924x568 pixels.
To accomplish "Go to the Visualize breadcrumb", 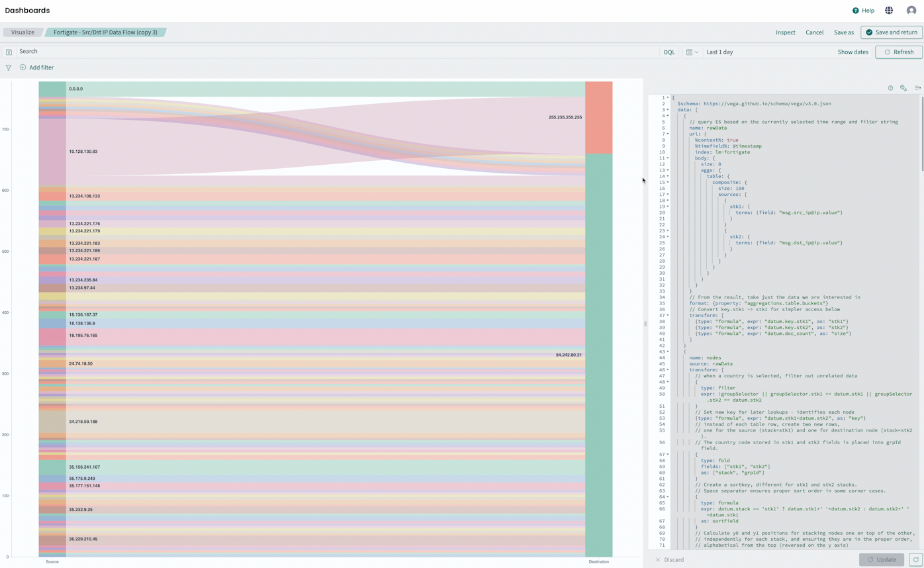I will point(23,32).
